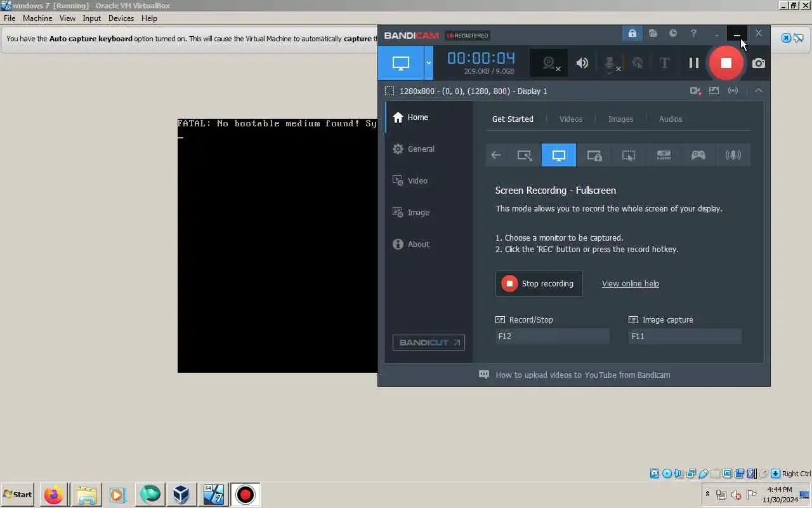
Task: Select the fullscreen mode in the mode bar
Action: point(559,155)
